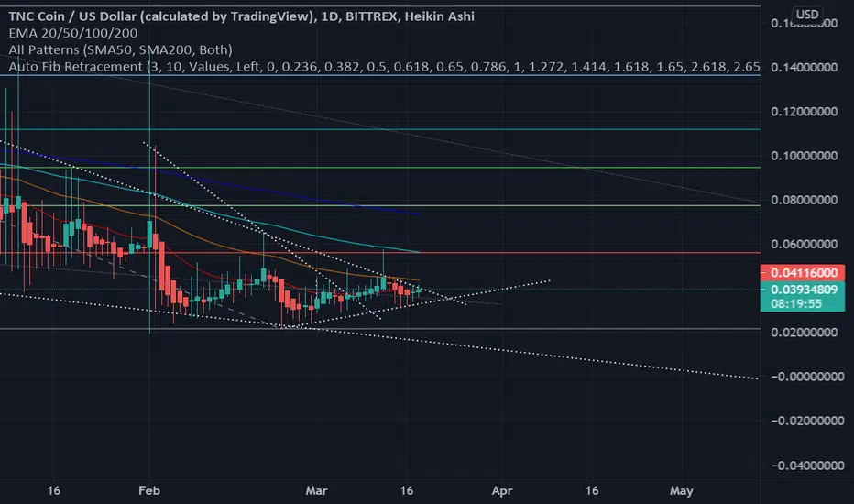Click the Feb label on time axis

tap(149, 491)
